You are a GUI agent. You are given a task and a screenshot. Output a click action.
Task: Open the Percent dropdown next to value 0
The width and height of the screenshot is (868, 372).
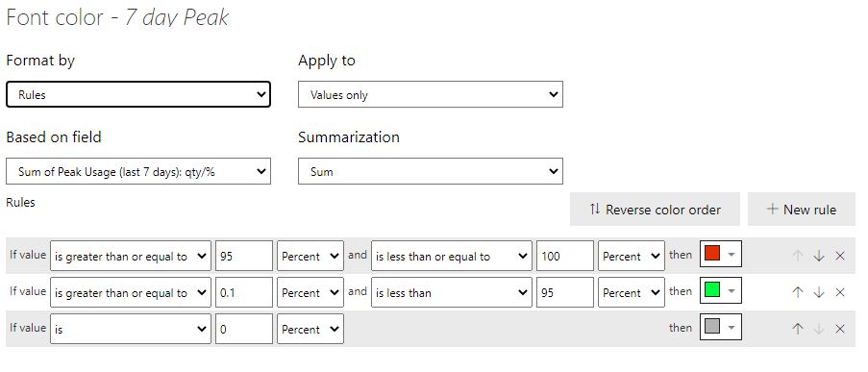click(x=310, y=329)
